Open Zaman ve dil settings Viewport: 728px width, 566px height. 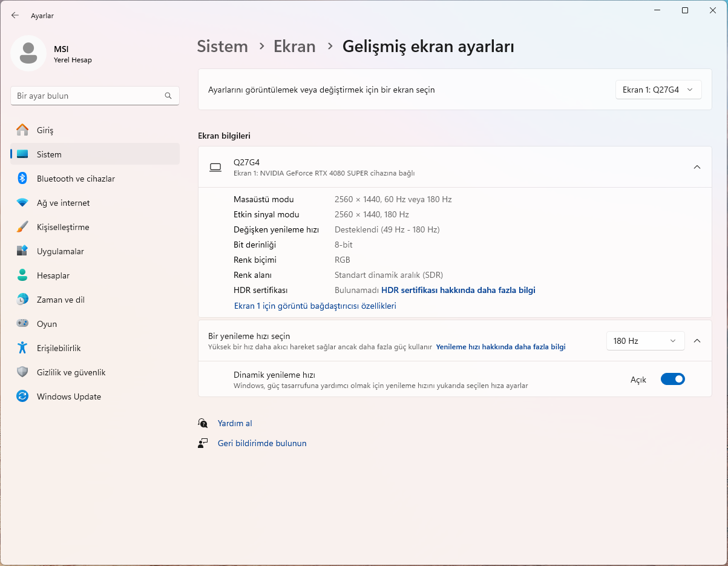(x=95, y=300)
